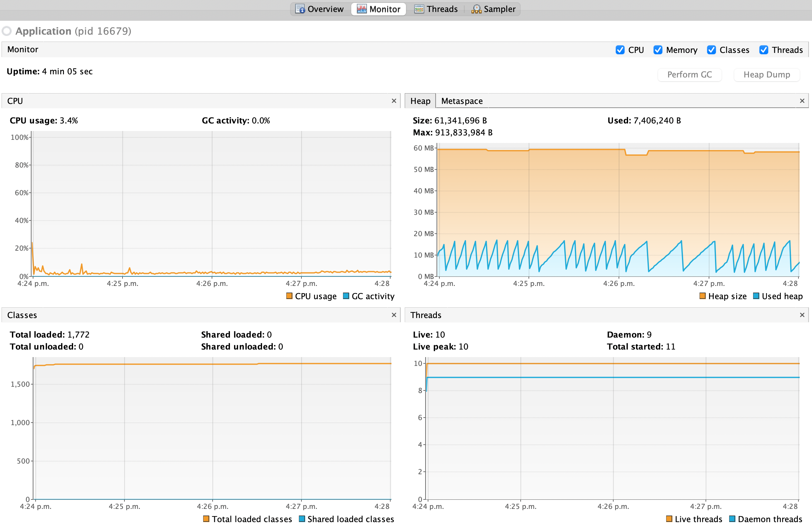Click the Daemon threads legend icon
This screenshot has height=524, width=812.
732,519
